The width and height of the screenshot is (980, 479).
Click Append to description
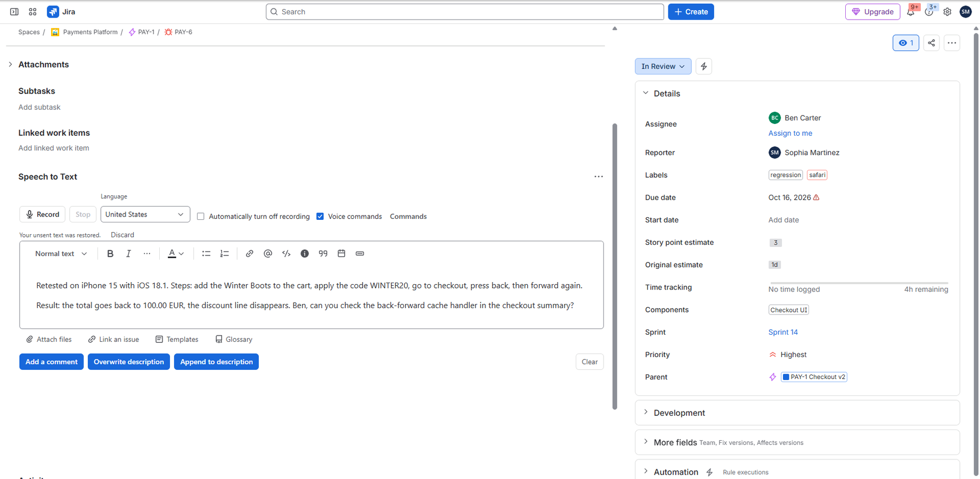point(216,362)
